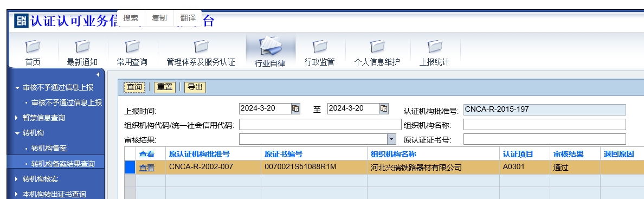Select 转机构备案 in sidebar

point(49,149)
